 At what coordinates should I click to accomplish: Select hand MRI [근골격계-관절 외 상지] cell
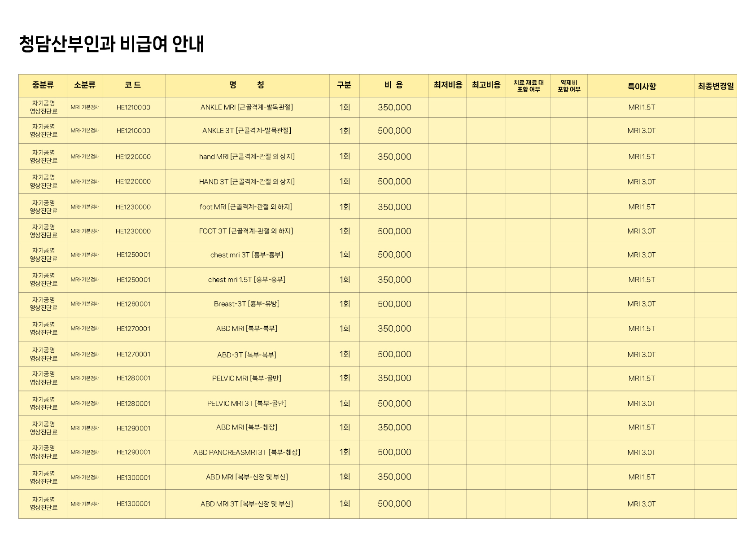click(247, 157)
